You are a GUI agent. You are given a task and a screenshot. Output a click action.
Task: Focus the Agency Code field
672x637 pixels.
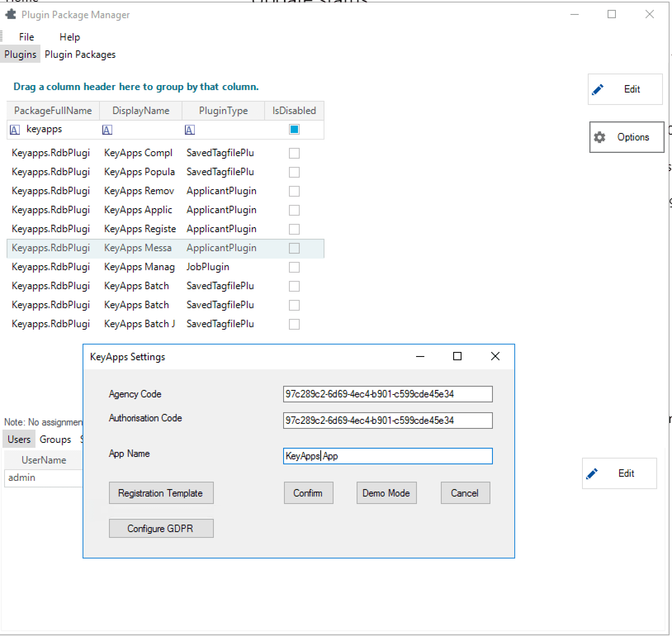click(x=388, y=394)
